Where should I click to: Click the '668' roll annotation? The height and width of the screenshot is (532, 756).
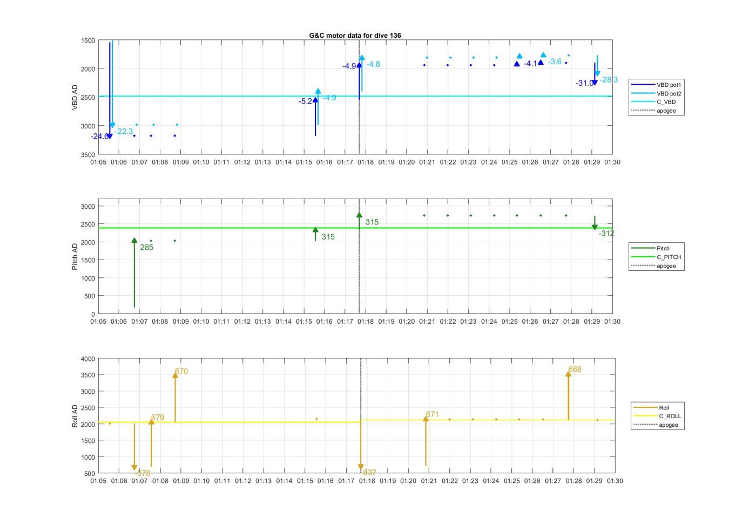point(575,370)
